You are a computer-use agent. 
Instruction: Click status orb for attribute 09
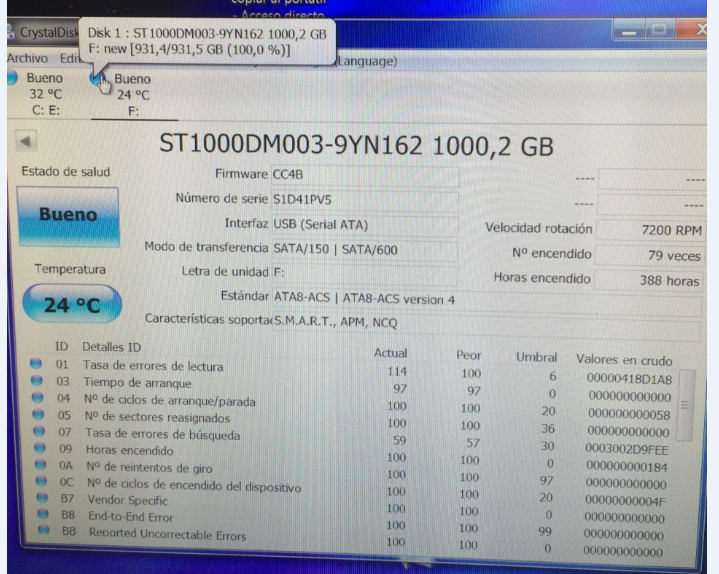point(40,447)
